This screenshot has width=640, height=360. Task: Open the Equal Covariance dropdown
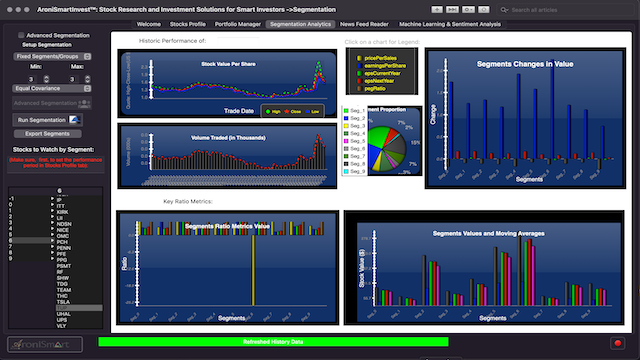(51, 88)
